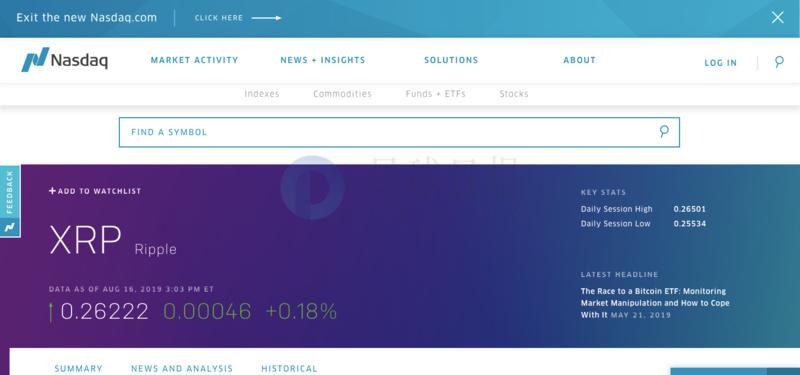Click the +0.18% percent change
Screen dimensions: 800x375
[x=302, y=312]
